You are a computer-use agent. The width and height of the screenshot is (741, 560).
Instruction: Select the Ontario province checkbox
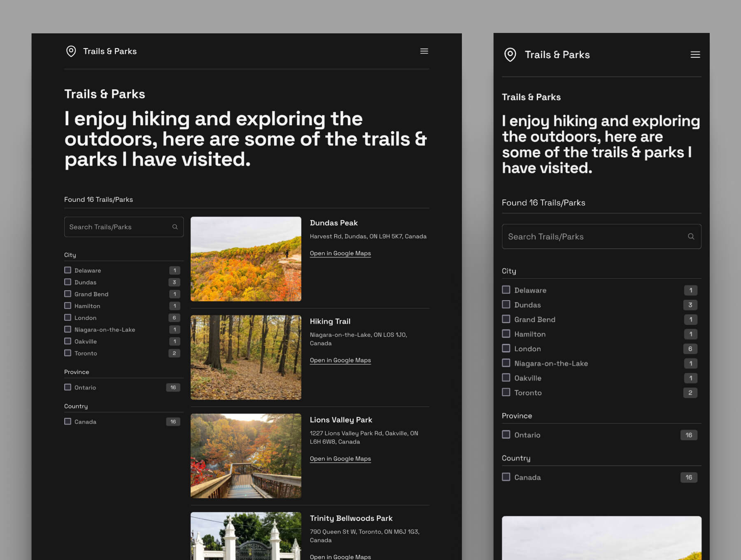click(68, 387)
